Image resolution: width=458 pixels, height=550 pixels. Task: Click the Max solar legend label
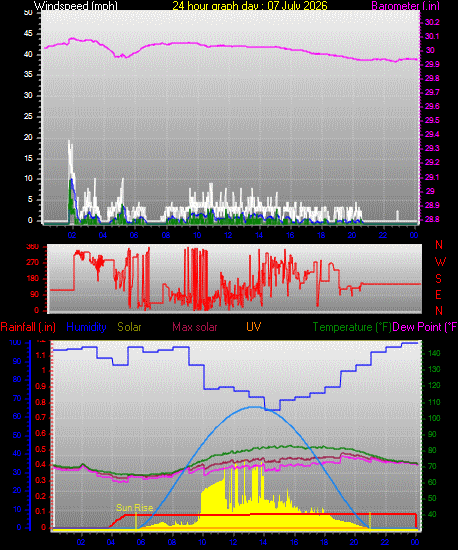(x=195, y=327)
